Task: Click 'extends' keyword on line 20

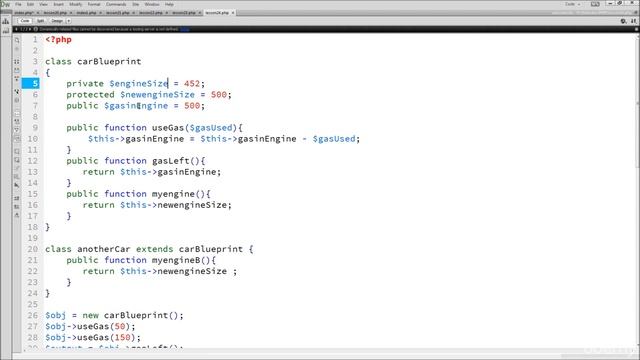Action: [155, 249]
